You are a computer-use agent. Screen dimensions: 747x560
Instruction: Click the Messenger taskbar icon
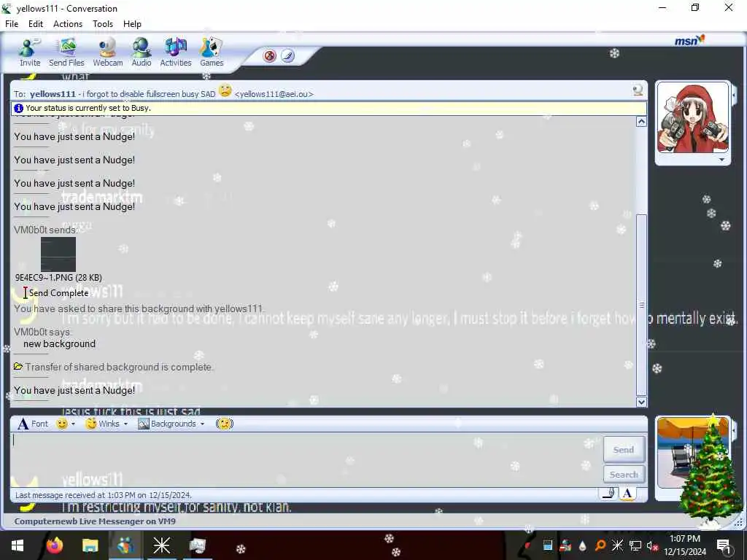pyautogui.click(x=125, y=545)
